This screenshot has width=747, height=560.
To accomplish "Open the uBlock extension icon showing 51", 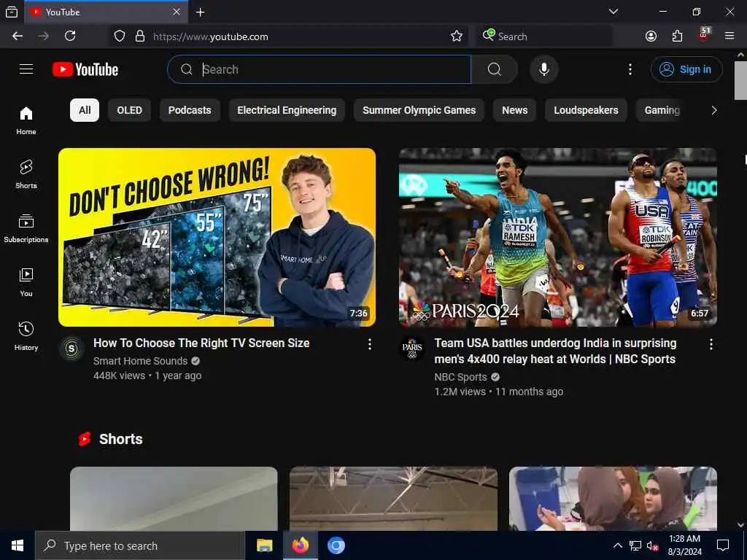I will 704,35.
